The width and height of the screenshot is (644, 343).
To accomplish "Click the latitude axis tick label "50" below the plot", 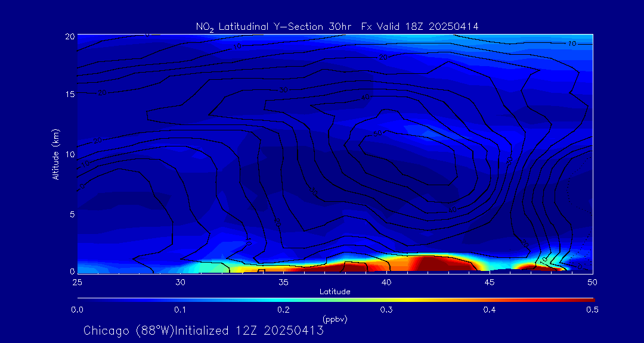I will [x=592, y=282].
